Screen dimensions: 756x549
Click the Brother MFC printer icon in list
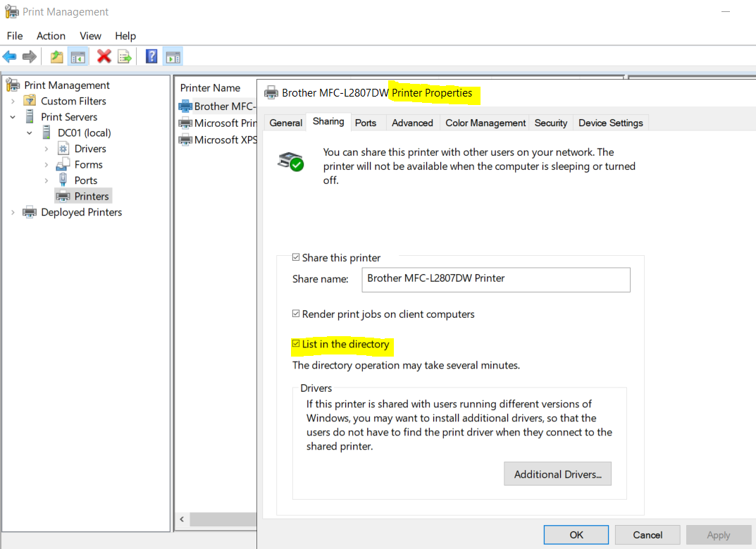click(x=185, y=106)
